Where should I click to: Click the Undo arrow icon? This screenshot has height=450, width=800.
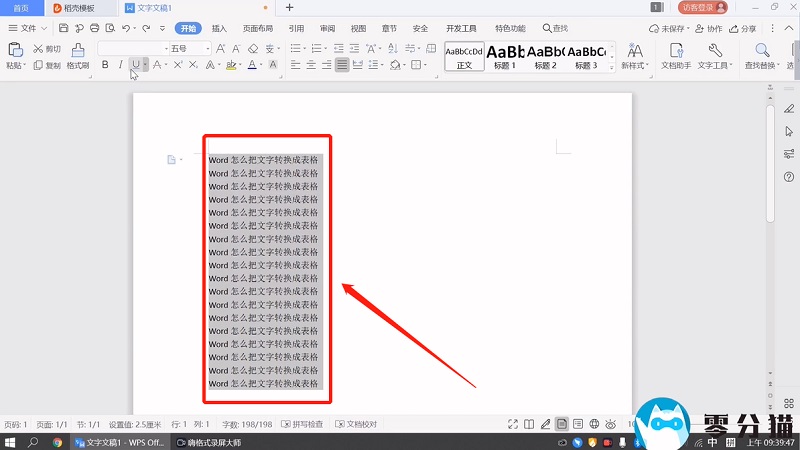[x=123, y=29]
